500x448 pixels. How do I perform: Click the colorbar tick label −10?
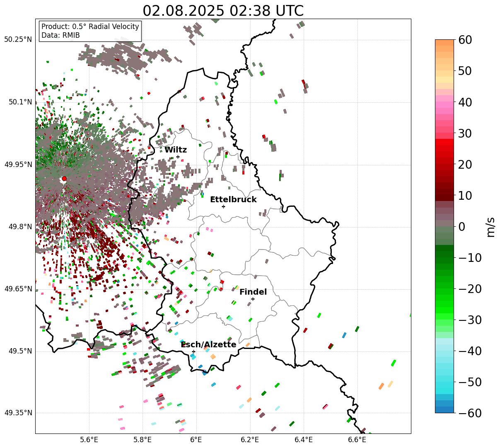(470, 258)
